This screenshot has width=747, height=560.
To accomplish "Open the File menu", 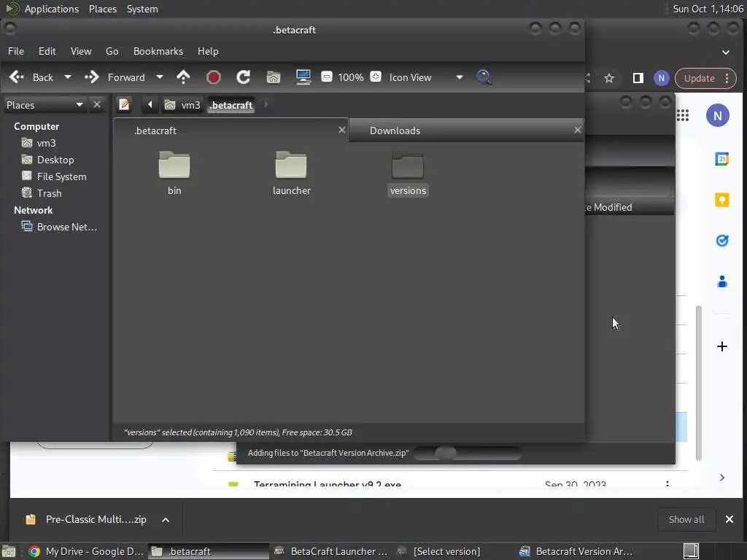I will tap(16, 51).
